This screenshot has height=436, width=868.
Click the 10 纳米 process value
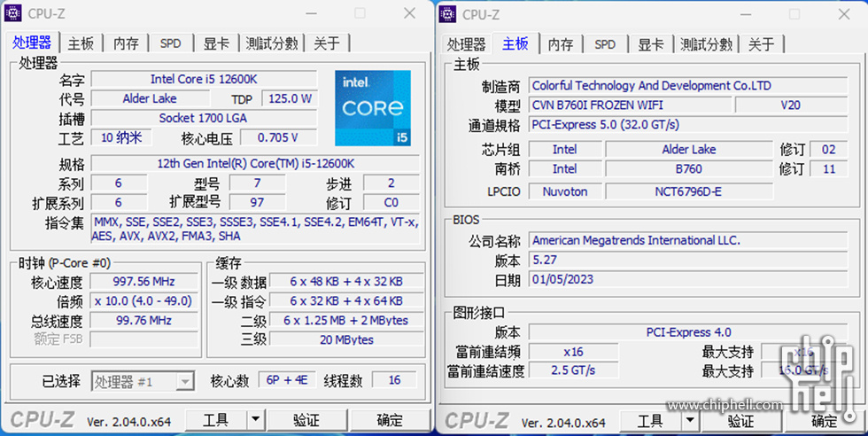point(121,137)
